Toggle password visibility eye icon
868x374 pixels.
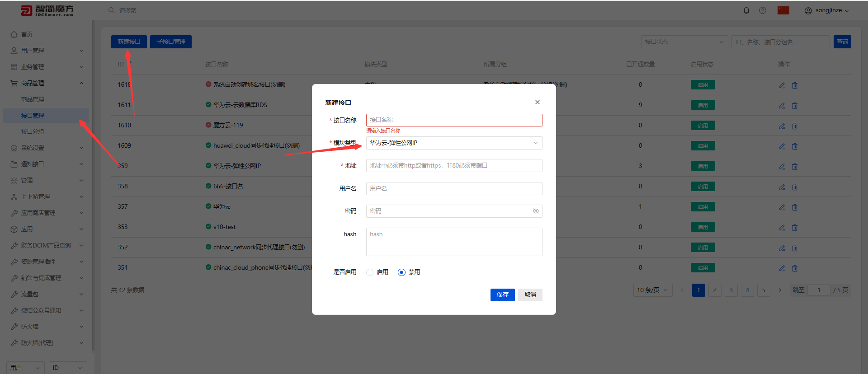pos(536,211)
